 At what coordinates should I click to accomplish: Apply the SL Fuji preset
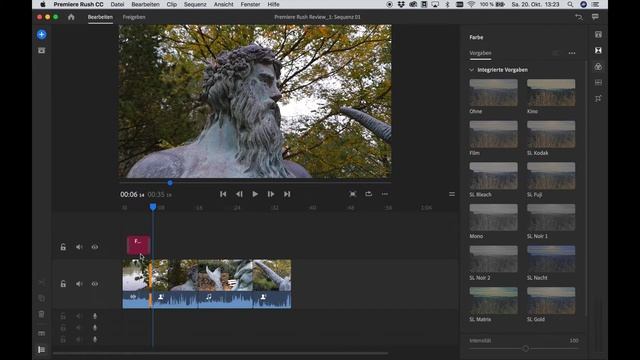pos(551,176)
